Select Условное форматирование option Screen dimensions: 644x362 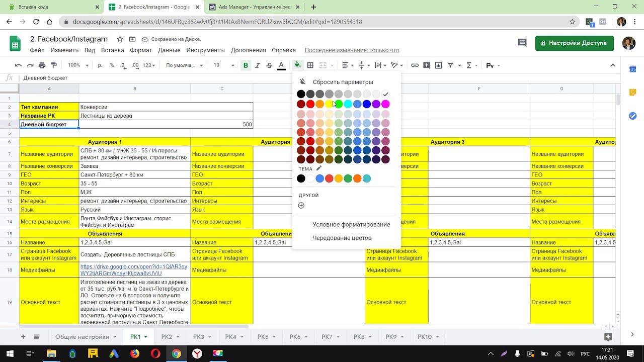(x=351, y=224)
